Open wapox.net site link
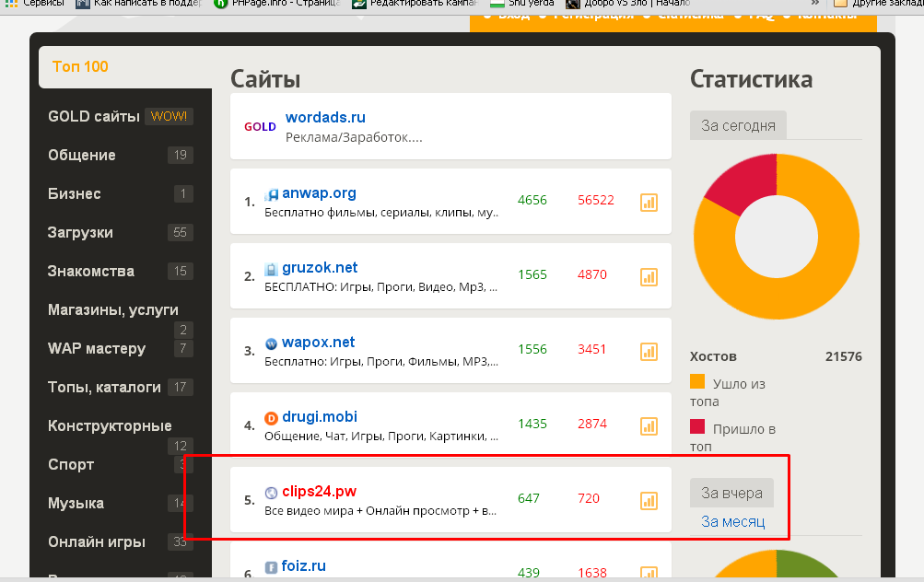The image size is (924, 582). [x=318, y=343]
